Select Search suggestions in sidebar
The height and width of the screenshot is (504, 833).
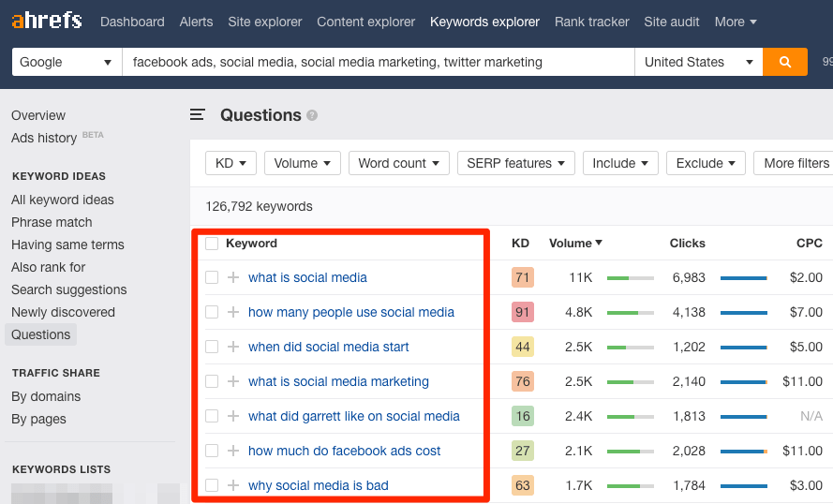[x=69, y=289]
